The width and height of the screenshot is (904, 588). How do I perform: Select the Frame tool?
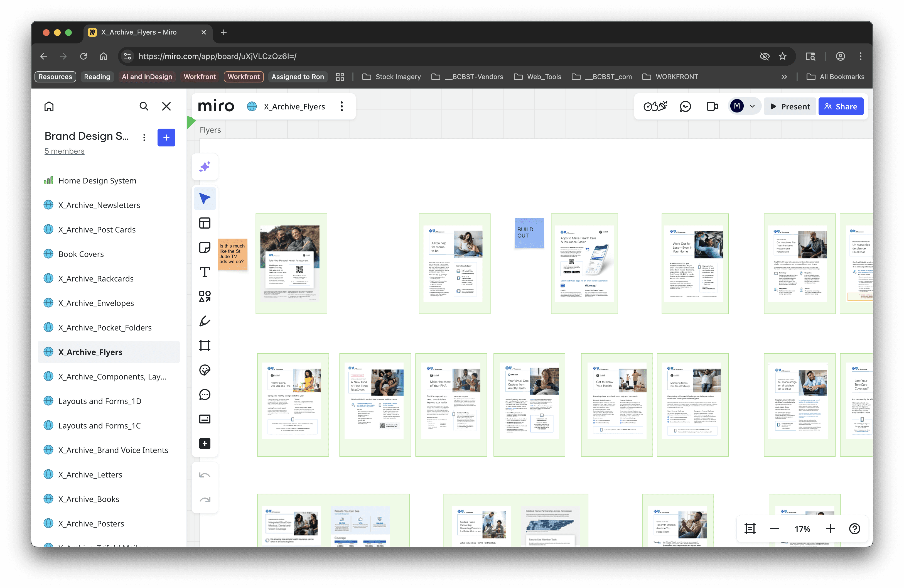[205, 345]
